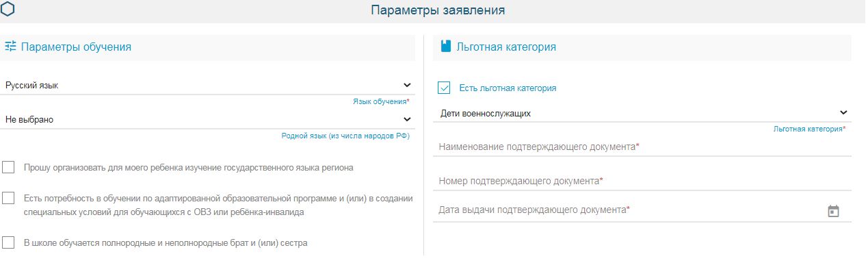Click the Параметры заявления page title
This screenshot has height=263, width=868.
pyautogui.click(x=438, y=10)
